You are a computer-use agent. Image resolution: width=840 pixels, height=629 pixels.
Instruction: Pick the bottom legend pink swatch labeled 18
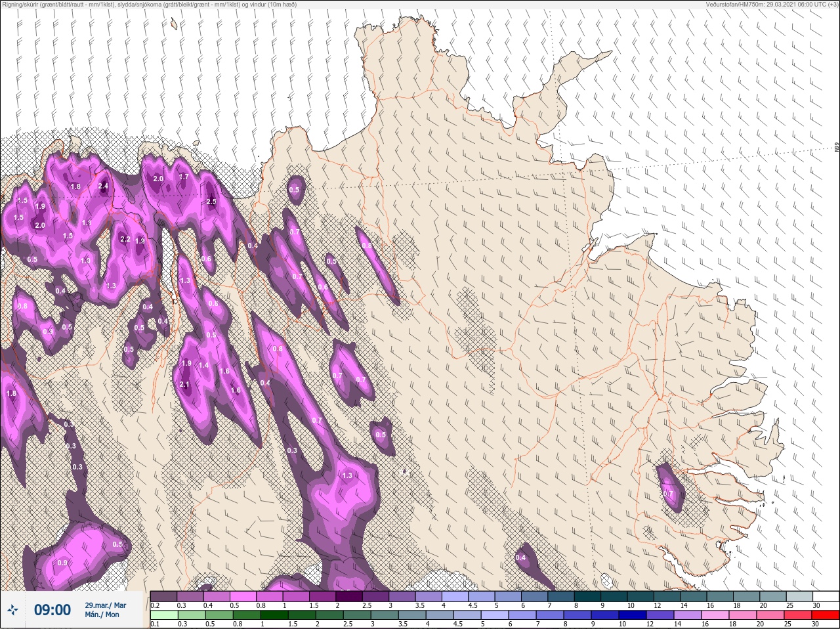click(742, 615)
